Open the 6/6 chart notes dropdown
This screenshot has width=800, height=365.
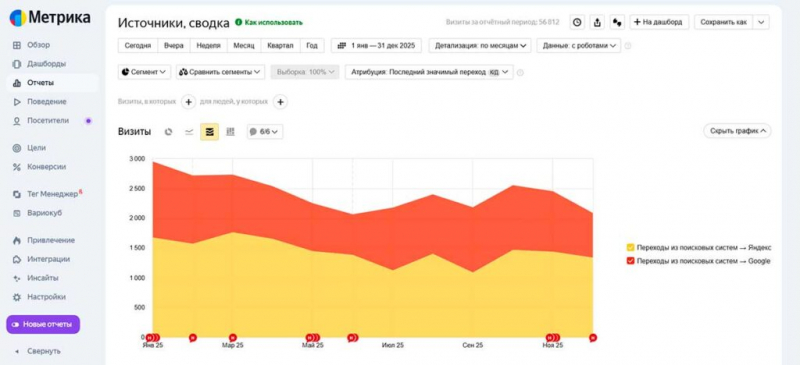coord(265,132)
